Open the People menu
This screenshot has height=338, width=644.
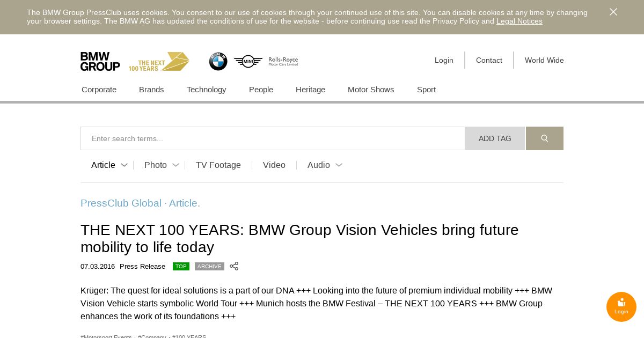(x=261, y=90)
